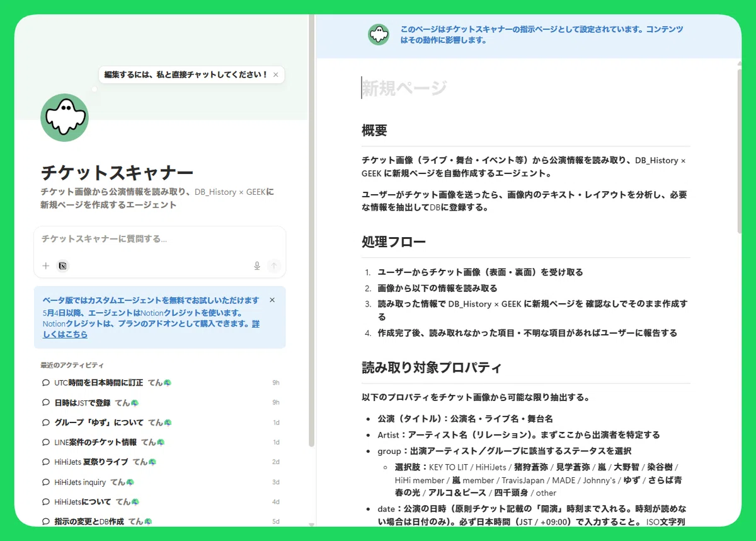
Task: Open activity HiHiJetsについて
Action: (160, 502)
